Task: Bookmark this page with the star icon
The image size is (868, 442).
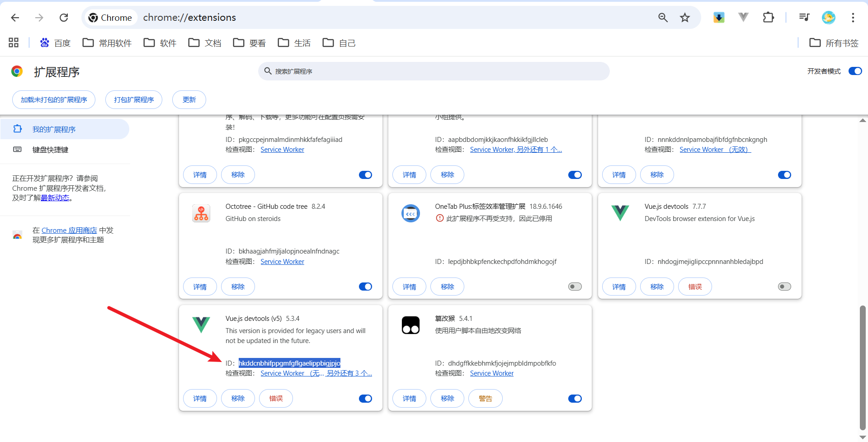Action: click(x=685, y=18)
